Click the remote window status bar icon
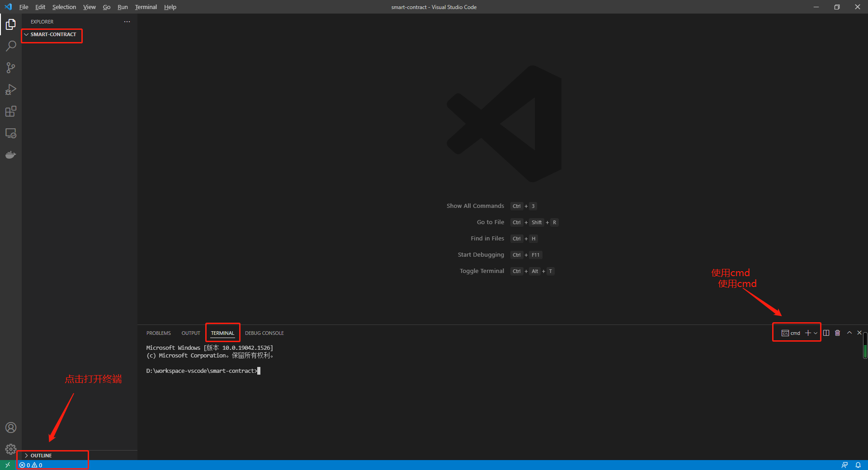Viewport: 868px width, 470px height. click(8, 465)
